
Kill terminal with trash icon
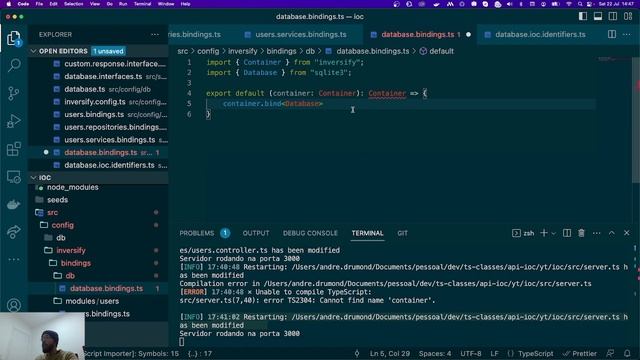click(581, 233)
